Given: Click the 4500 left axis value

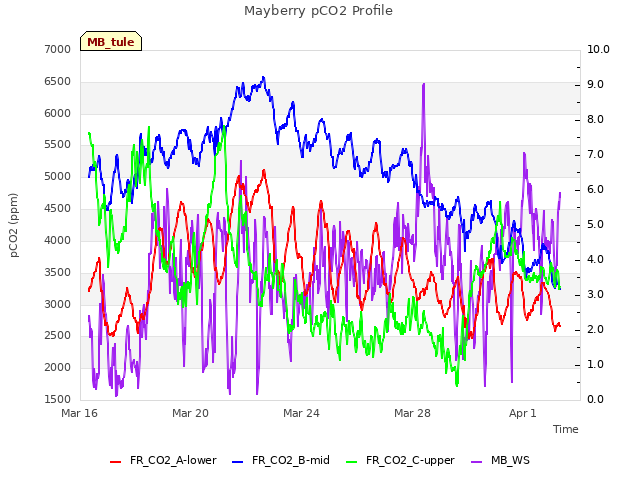Looking at the screenshot, I should pyautogui.click(x=58, y=208).
